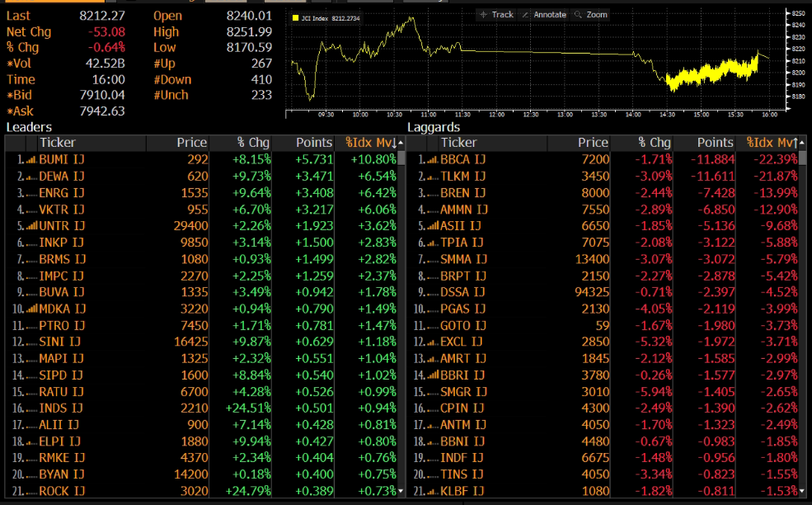Image resolution: width=812 pixels, height=505 pixels.
Task: Click the bar-chart icon beside BBCA IJ
Action: (432, 159)
